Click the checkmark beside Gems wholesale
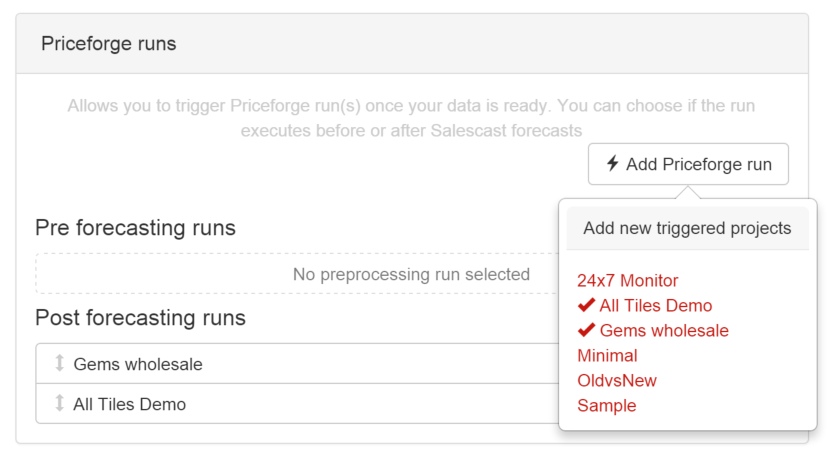 586,331
